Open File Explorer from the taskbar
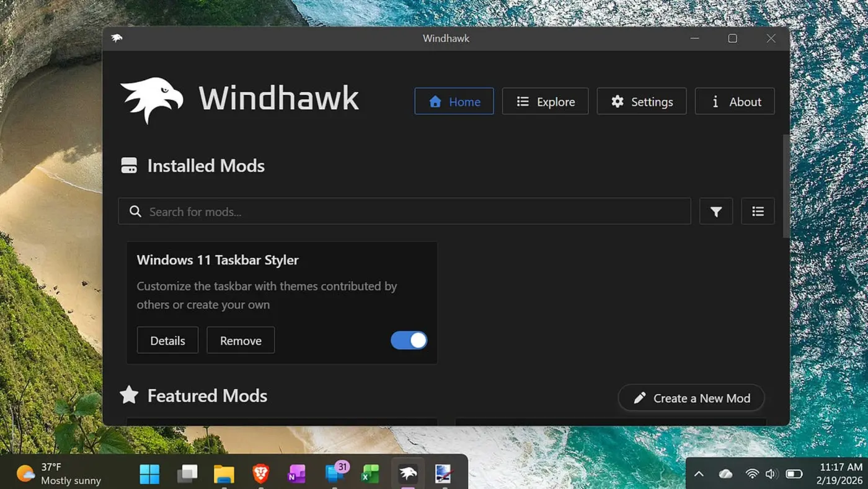This screenshot has height=489, width=868. click(x=224, y=473)
